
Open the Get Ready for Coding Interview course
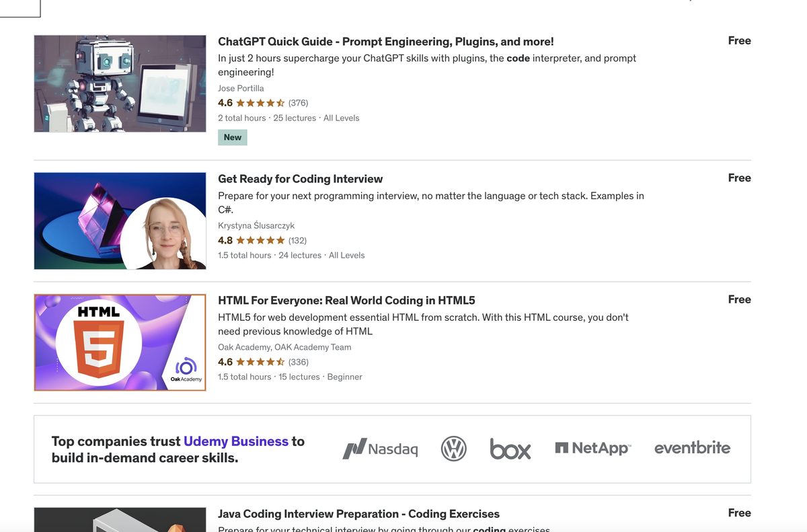tap(300, 179)
